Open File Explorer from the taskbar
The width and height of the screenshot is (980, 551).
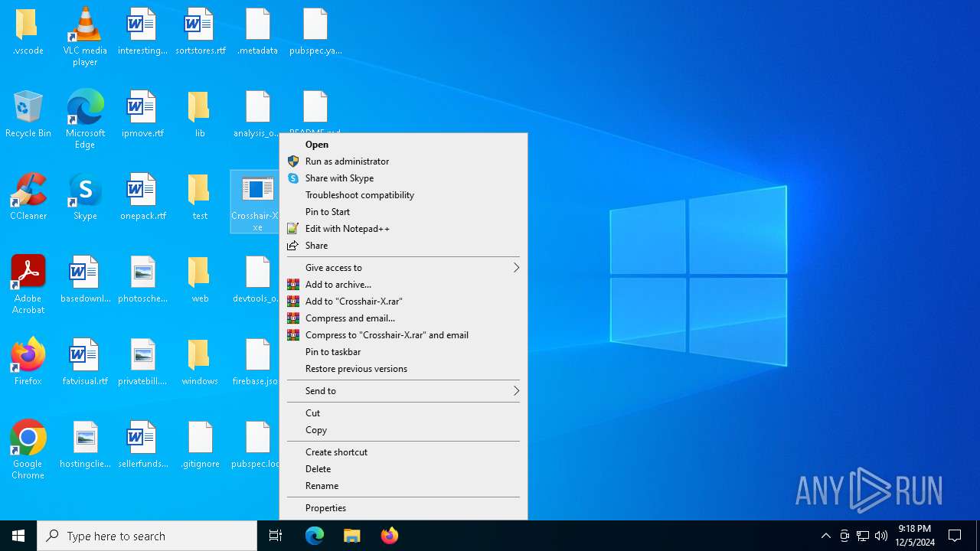click(x=352, y=536)
